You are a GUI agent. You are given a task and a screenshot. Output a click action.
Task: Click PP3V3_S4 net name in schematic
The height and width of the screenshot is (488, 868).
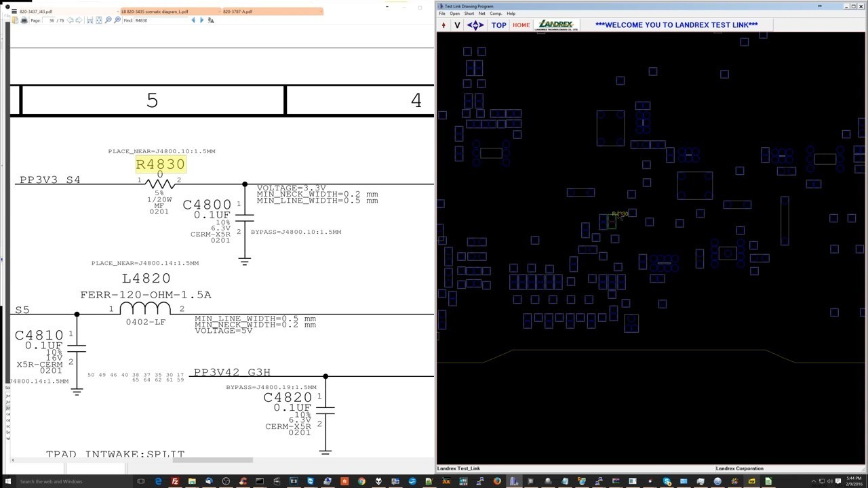(50, 180)
